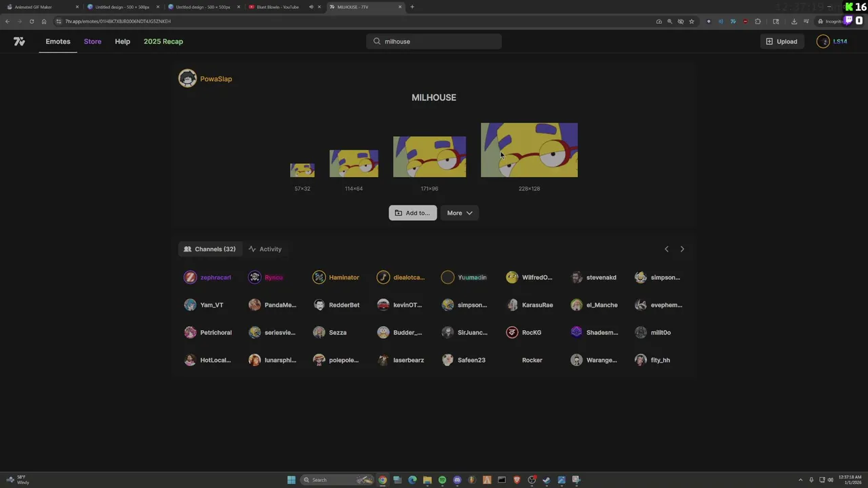This screenshot has width=868, height=488.
Task: Open KarasuRae's channel
Action: pyautogui.click(x=530, y=305)
